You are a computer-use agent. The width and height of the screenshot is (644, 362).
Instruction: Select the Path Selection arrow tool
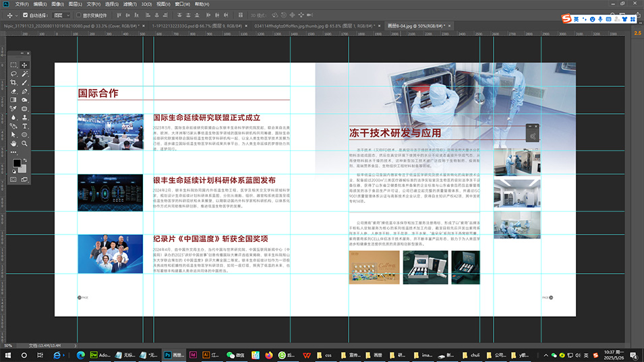pos(13,135)
